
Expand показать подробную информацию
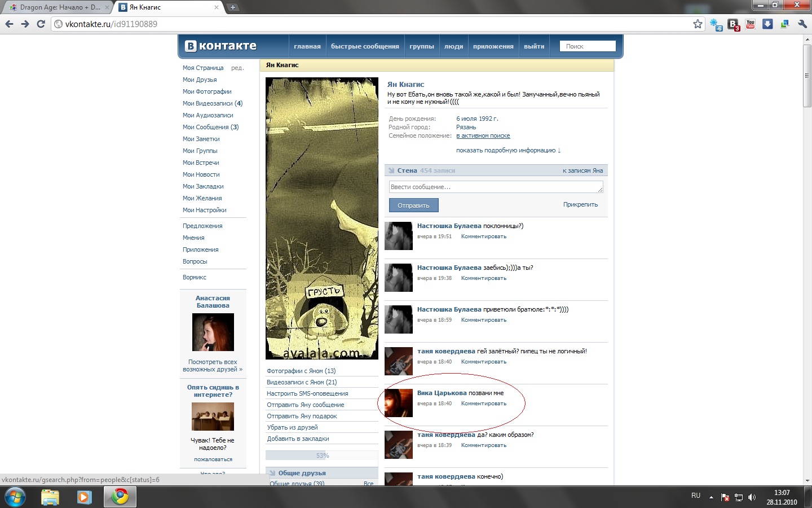(509, 150)
